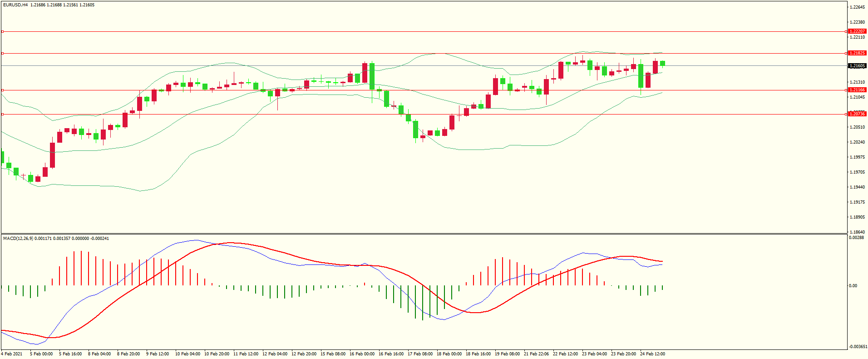Click time axis label 8 Feb 20:00
Viewport: 868px width, 359px height.
tap(128, 354)
